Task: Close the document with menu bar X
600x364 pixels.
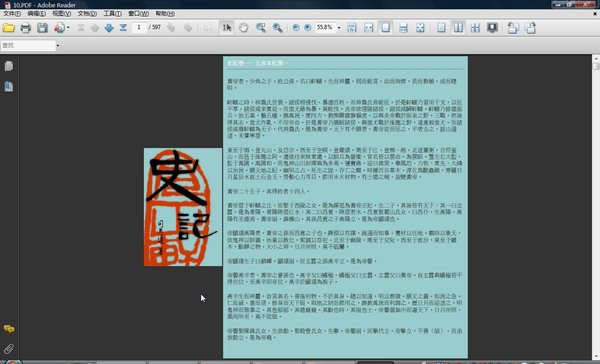Action: click(x=595, y=13)
